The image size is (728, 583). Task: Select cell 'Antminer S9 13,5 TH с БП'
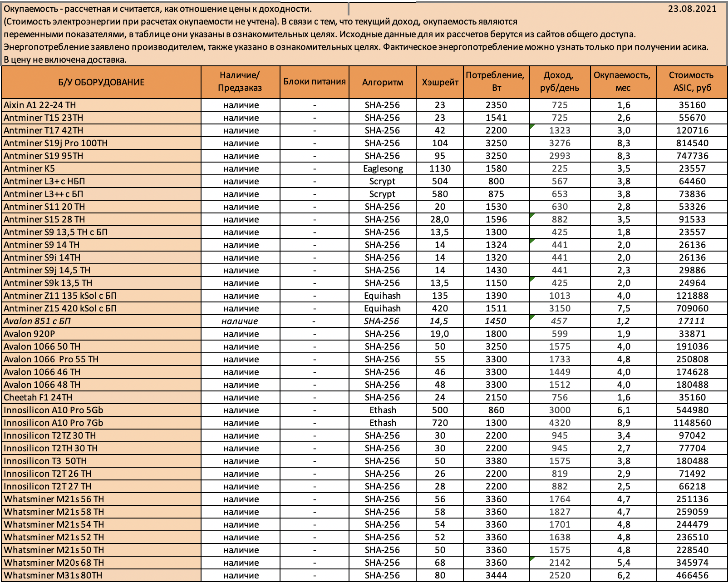[x=101, y=232]
